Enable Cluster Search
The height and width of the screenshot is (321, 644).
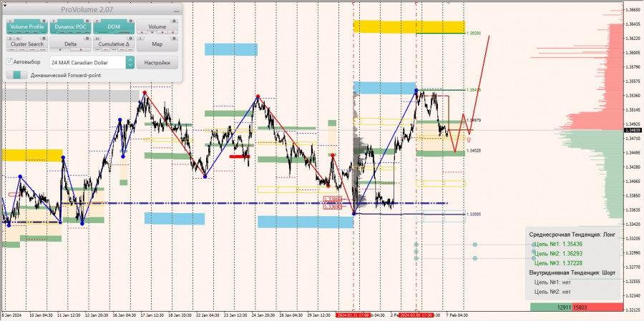pyautogui.click(x=27, y=43)
